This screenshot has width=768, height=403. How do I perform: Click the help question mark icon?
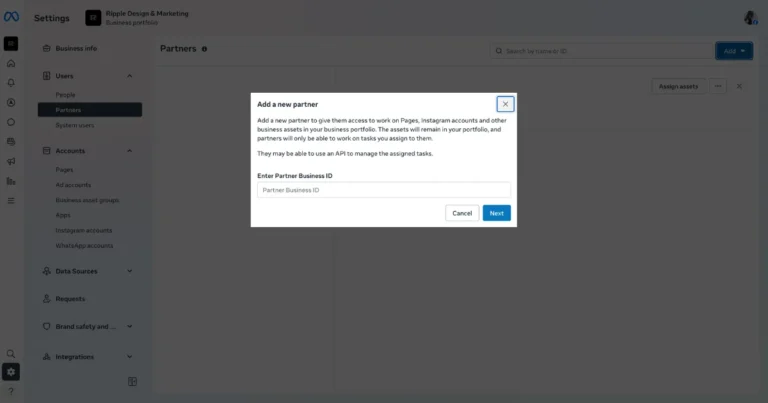11,391
